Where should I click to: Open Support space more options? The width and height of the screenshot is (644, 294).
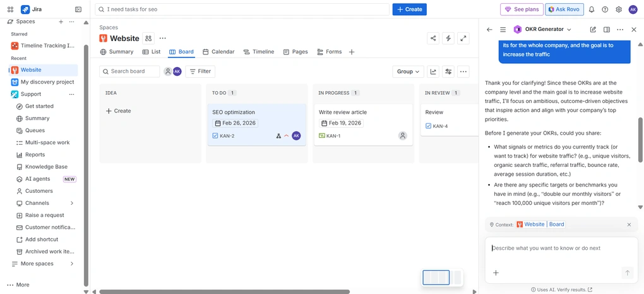(x=72, y=94)
